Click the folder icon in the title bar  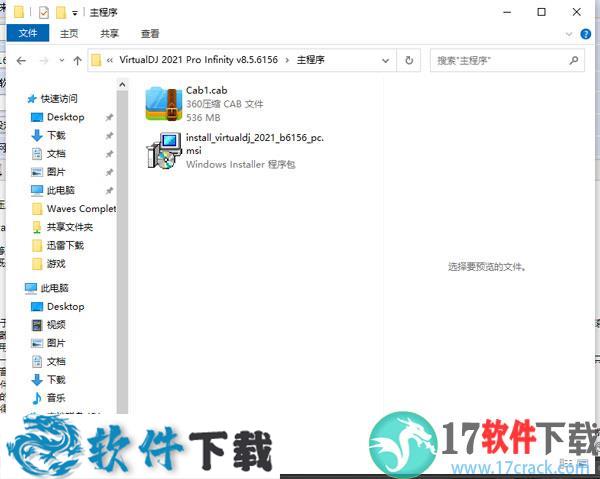pos(19,12)
